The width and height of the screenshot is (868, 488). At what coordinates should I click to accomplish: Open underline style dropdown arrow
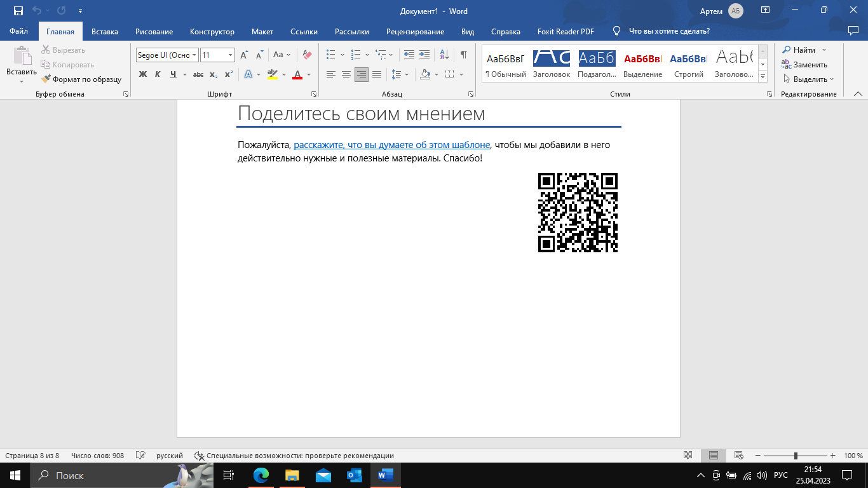pyautogui.click(x=185, y=74)
